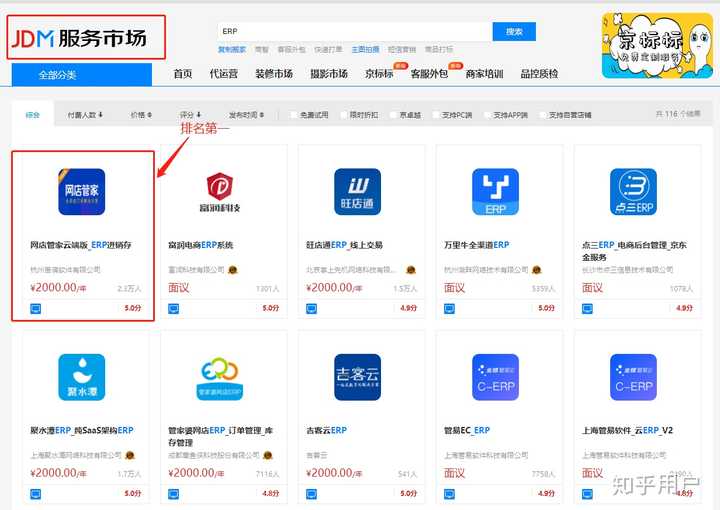Click gold medal badge on 管家婆网店ERP card

pyautogui.click(x=268, y=455)
